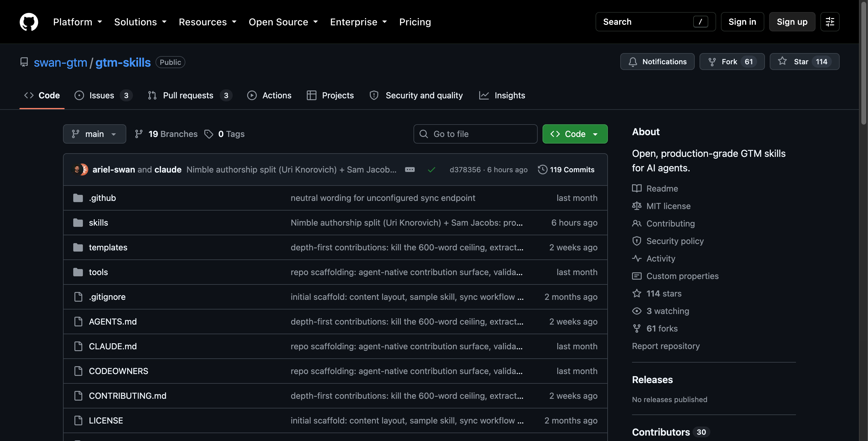The height and width of the screenshot is (441, 868).
Task: Open commit hash d378356
Action: (x=465, y=170)
